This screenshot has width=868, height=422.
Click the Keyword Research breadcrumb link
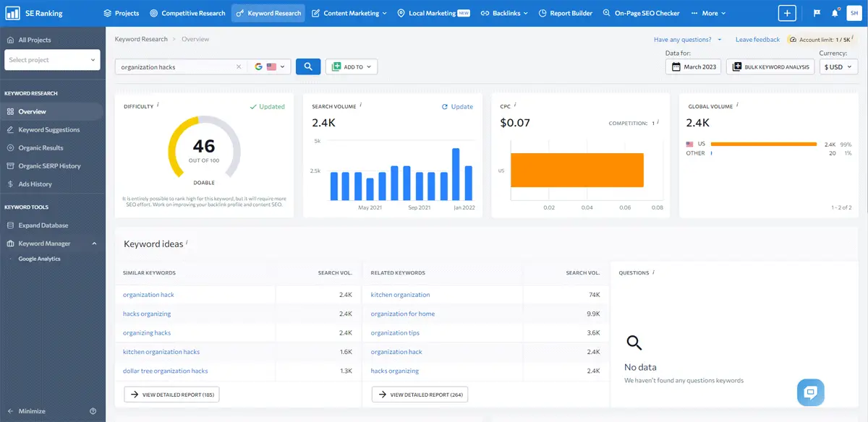click(141, 39)
